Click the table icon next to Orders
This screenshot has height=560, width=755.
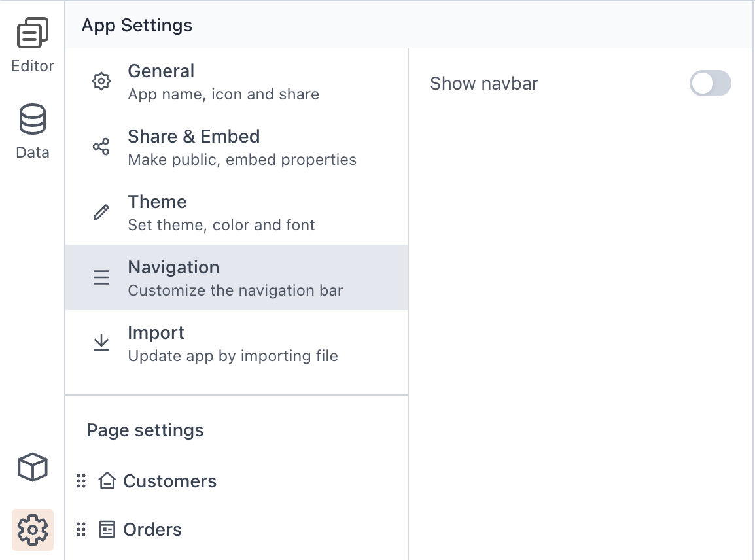click(106, 529)
